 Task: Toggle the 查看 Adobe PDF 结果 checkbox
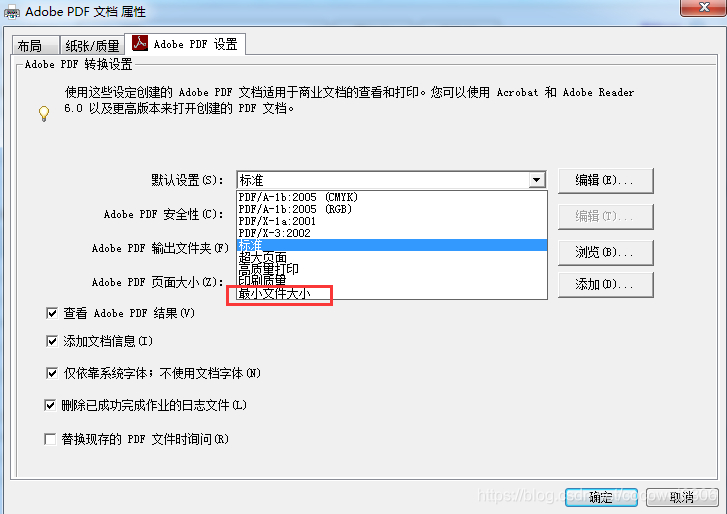[x=52, y=313]
